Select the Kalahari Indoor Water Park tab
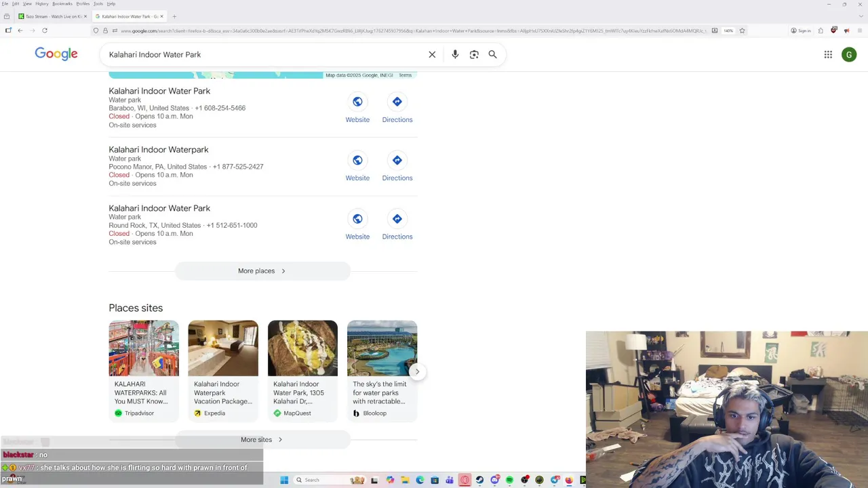This screenshot has width=868, height=488. tap(129, 16)
